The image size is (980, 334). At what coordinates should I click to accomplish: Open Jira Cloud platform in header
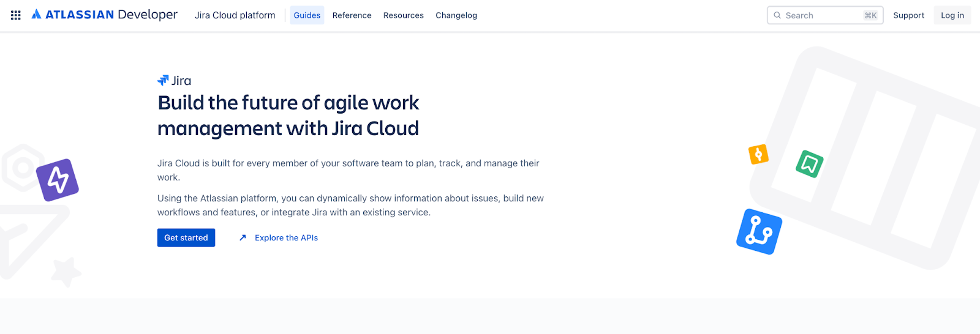click(235, 15)
